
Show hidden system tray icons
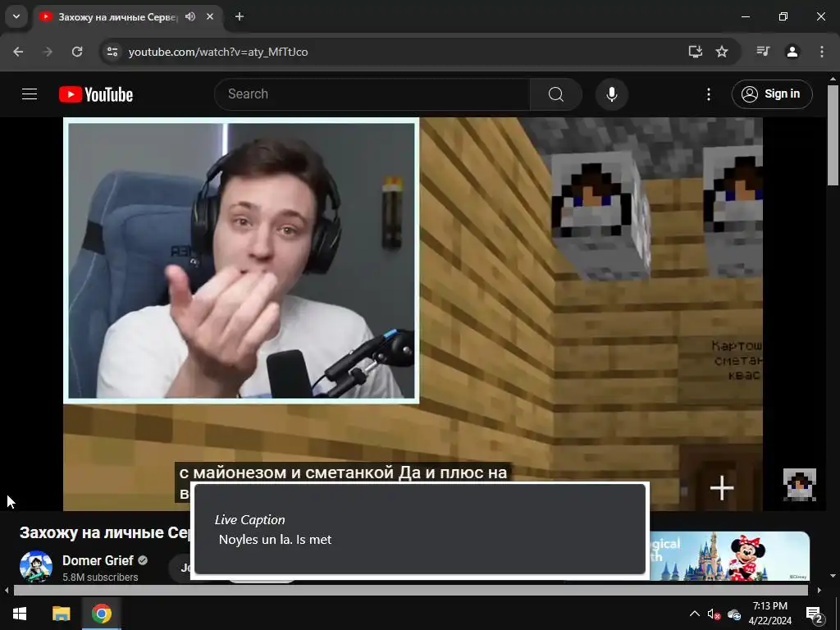pyautogui.click(x=694, y=614)
